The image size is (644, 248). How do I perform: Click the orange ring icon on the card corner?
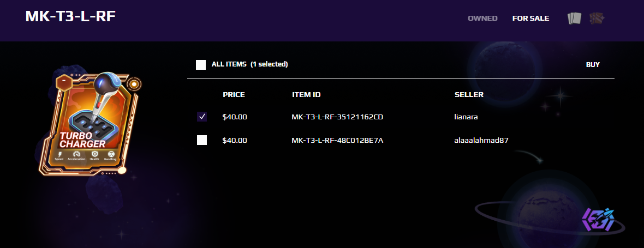(134, 84)
